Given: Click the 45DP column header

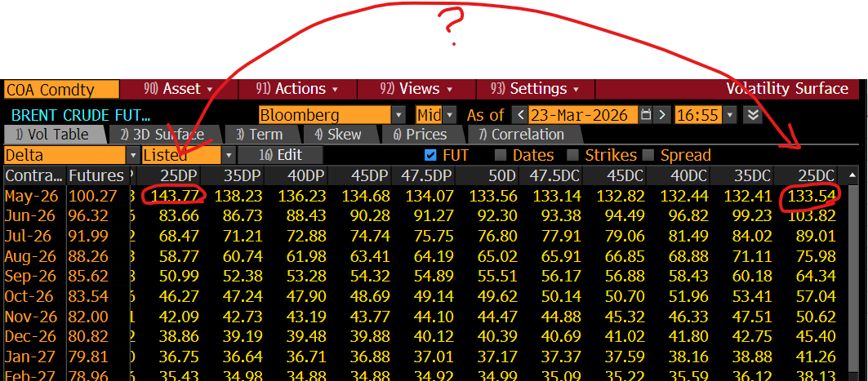Looking at the screenshot, I should pyautogui.click(x=359, y=176).
